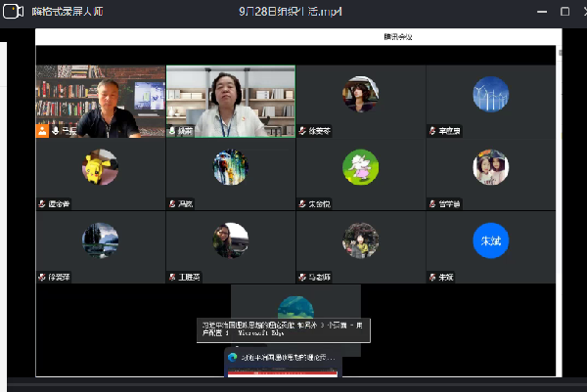Click the orange host badge on first video tile

[x=42, y=130]
